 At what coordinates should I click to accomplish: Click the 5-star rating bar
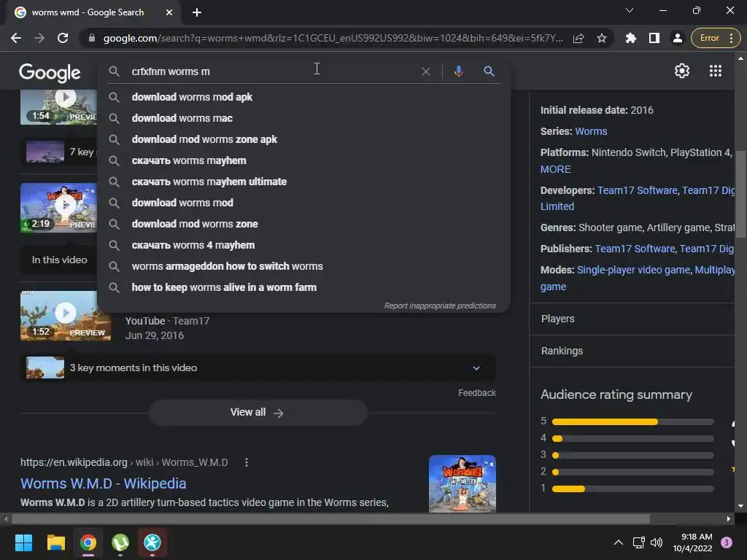(632, 421)
